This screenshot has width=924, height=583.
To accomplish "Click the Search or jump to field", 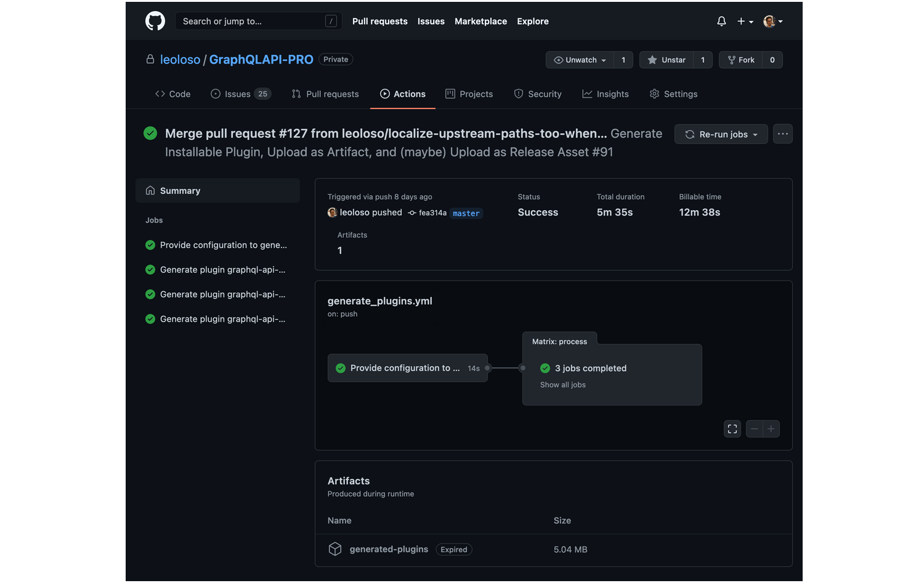I will (253, 21).
